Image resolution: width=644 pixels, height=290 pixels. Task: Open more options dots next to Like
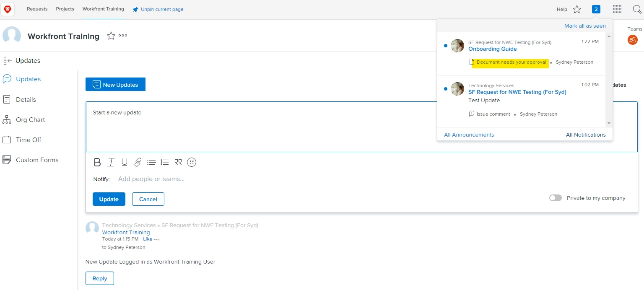[x=157, y=239]
